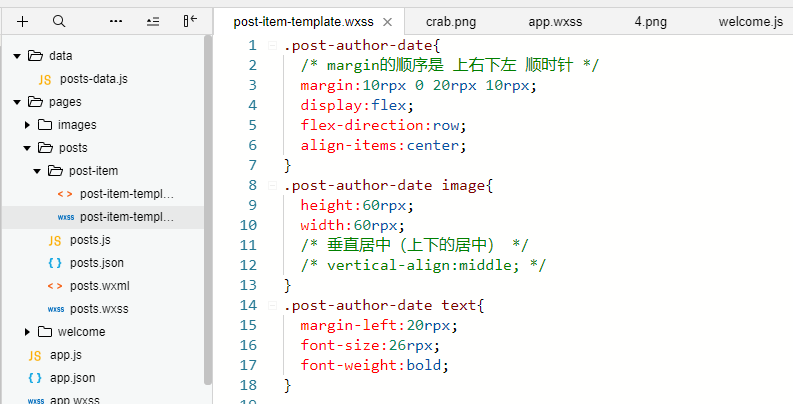
Task: Click the font-size:26rpx code line
Action: pyautogui.click(x=370, y=345)
